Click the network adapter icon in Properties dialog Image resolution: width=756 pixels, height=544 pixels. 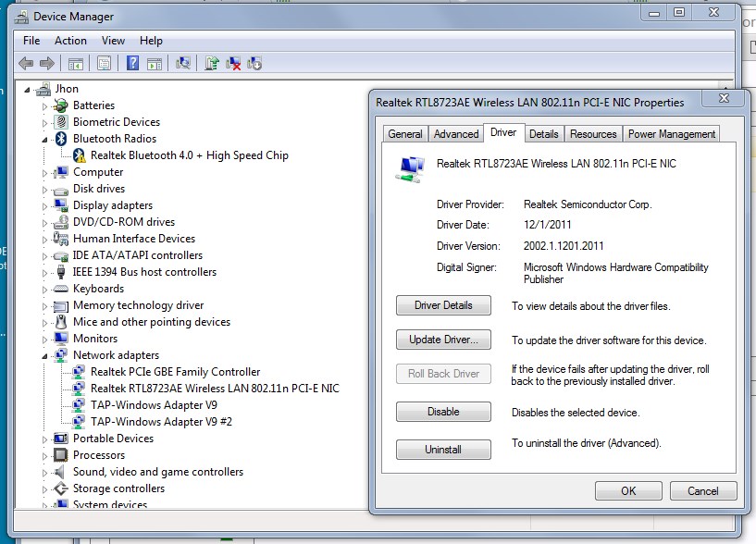410,169
